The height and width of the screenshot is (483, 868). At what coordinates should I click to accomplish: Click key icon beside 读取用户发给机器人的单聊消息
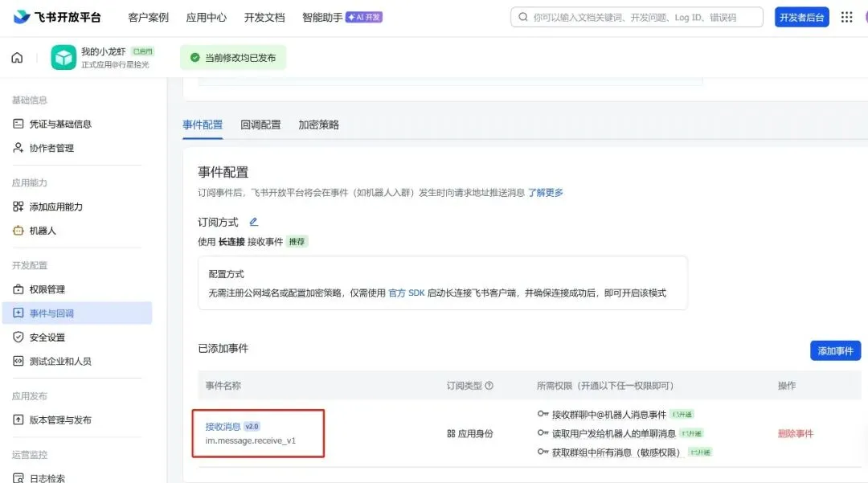(x=542, y=432)
